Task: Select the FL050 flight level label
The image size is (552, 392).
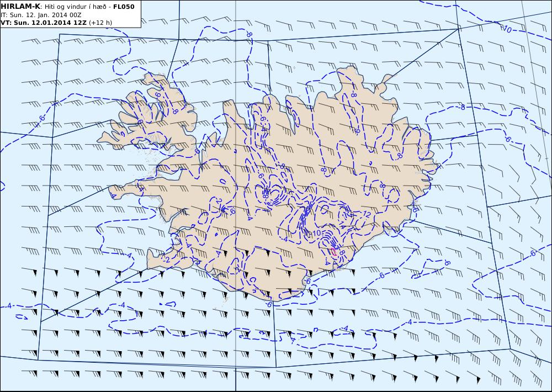Action: point(124,7)
